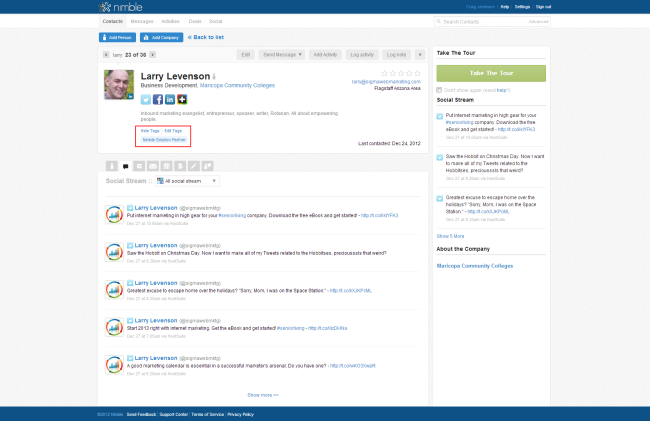Open Maricopa Community Colleges link under About the Company

(x=475, y=266)
